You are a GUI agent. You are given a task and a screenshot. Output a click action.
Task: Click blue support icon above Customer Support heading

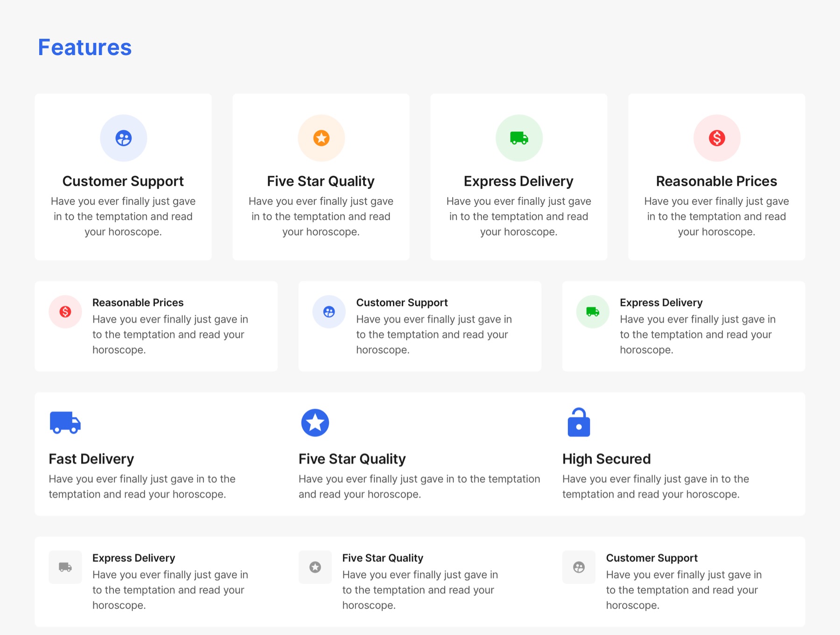click(x=124, y=138)
